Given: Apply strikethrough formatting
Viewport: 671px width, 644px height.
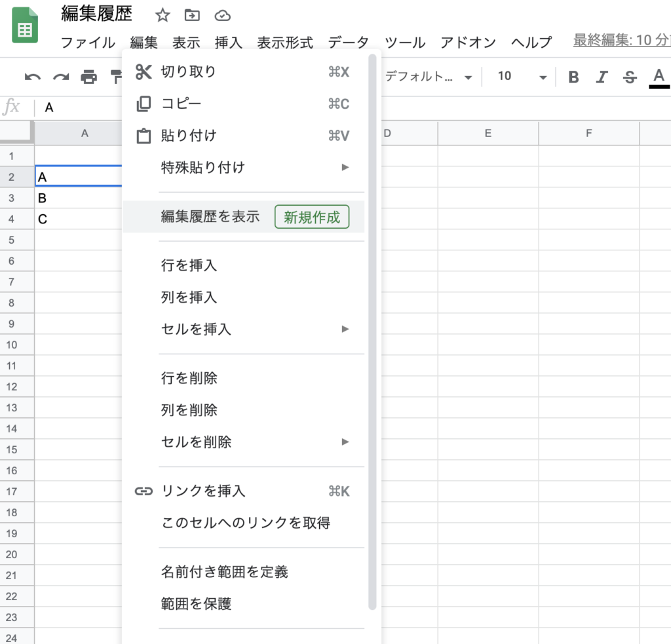Looking at the screenshot, I should click(x=630, y=77).
